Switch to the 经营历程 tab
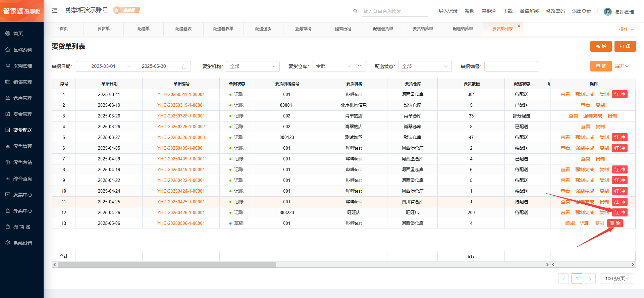This screenshot has width=644, height=298. coord(343,29)
